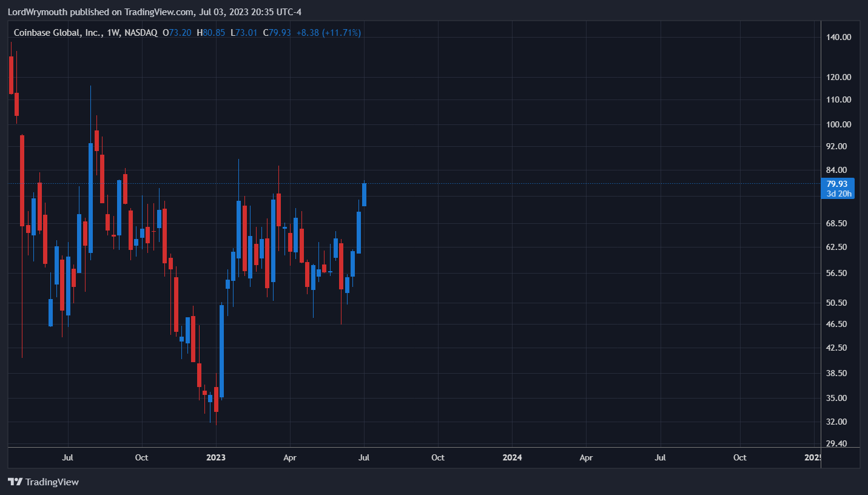Click the open value O73.20
The image size is (868, 495).
177,33
